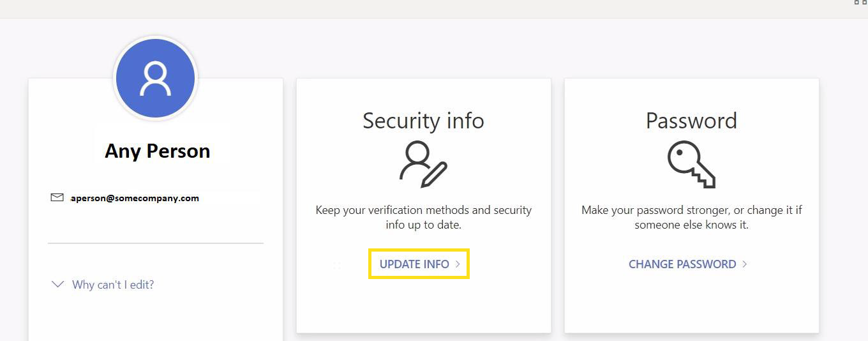Image resolution: width=868 pixels, height=341 pixels.
Task: Click the name Any Person
Action: pos(157,151)
